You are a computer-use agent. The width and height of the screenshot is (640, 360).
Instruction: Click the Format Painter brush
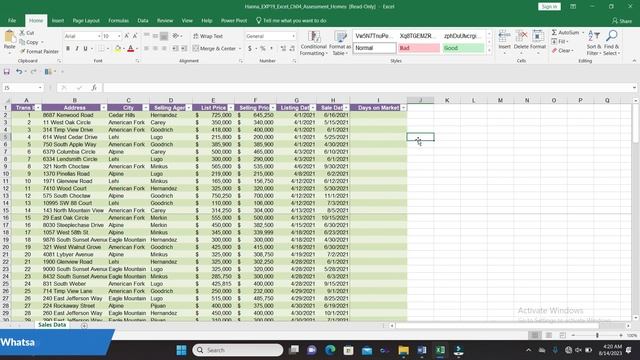click(23, 51)
